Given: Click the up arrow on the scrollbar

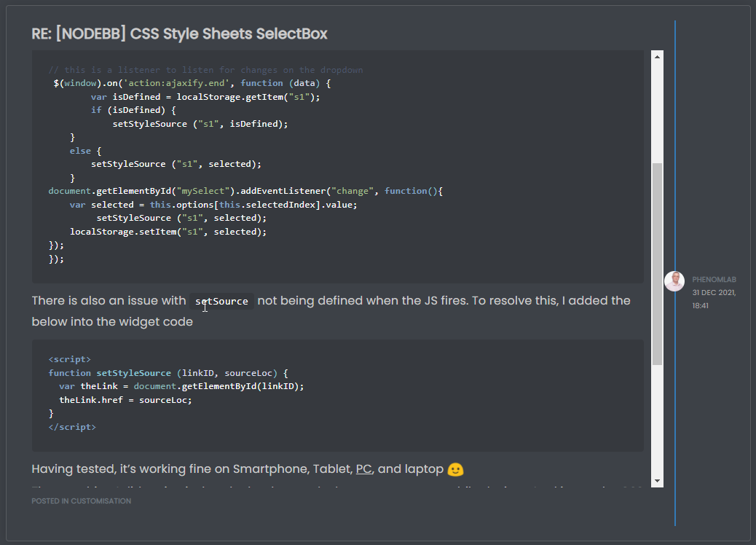Looking at the screenshot, I should (656, 55).
